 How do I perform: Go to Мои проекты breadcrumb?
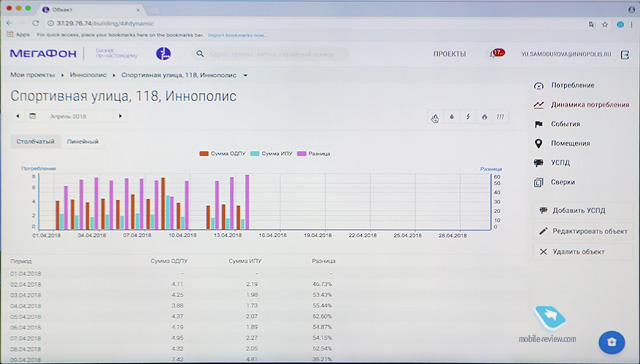click(x=32, y=75)
